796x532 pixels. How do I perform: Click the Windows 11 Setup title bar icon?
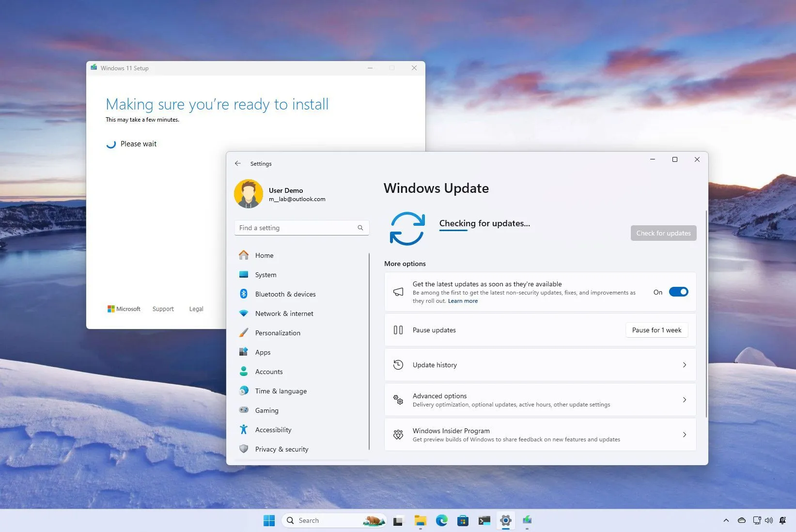coord(94,68)
